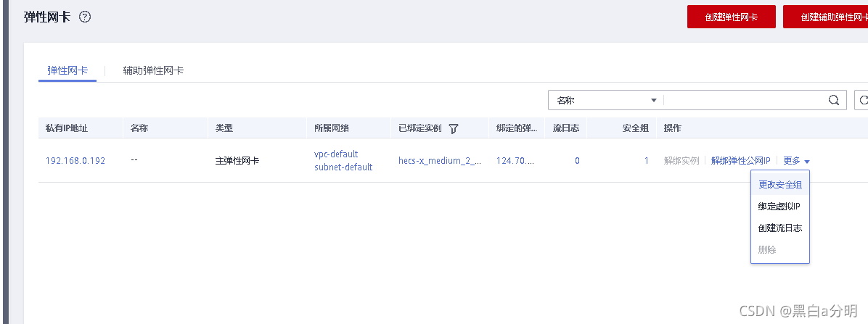This screenshot has height=324, width=868.
Task: Filter the 已绑定实例 column
Action: pos(454,129)
